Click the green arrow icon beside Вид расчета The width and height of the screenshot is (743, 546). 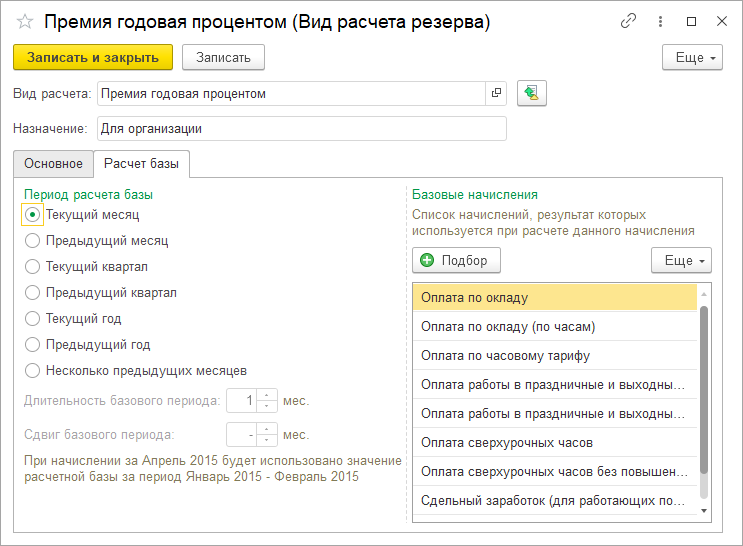(532, 93)
